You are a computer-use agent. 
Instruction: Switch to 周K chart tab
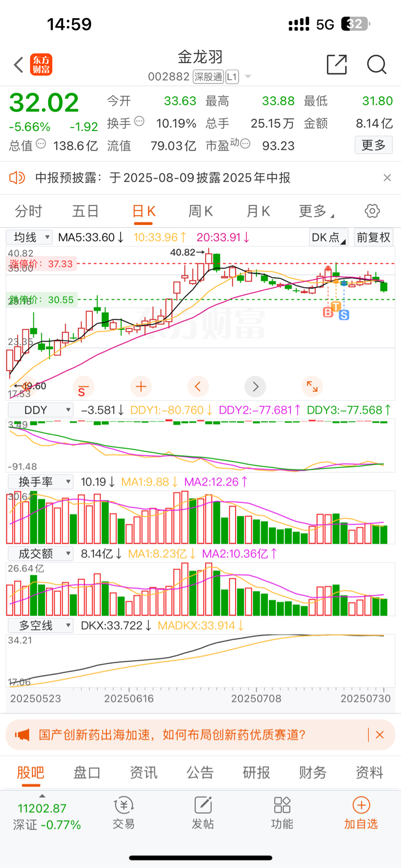tap(200, 211)
